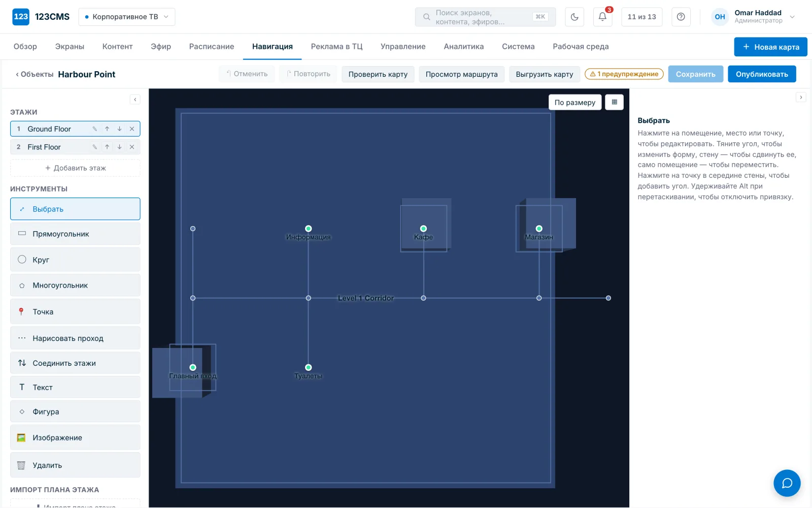Rename Ground Floor with pencil icon
812x508 pixels.
94,129
